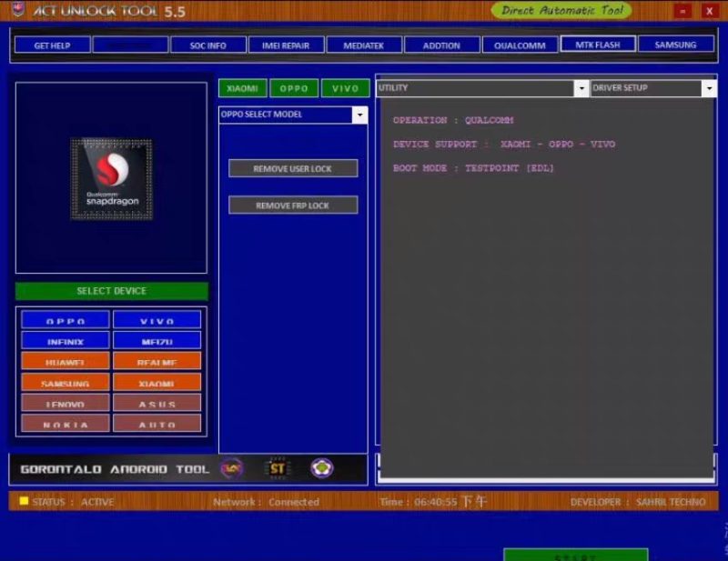Image resolution: width=728 pixels, height=561 pixels.
Task: Click the SELECT DEVICE green button
Action: [111, 291]
